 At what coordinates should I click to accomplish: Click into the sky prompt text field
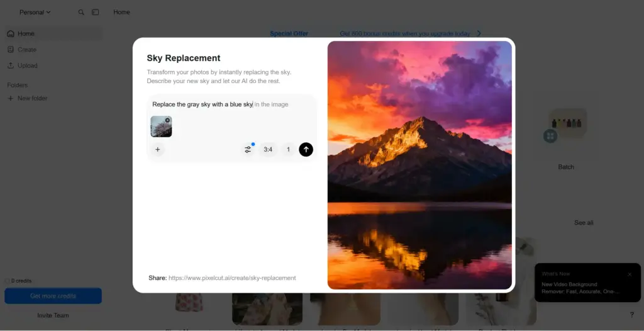pyautogui.click(x=231, y=104)
